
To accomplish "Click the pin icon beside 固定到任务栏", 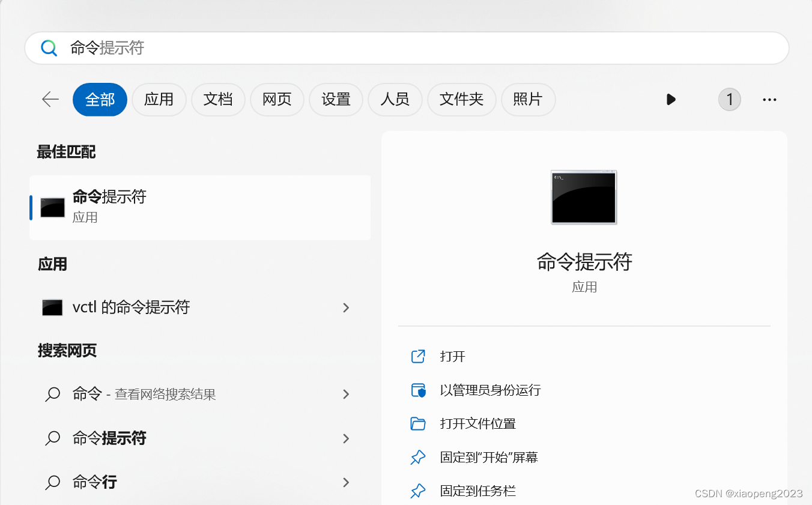I will 418,491.
